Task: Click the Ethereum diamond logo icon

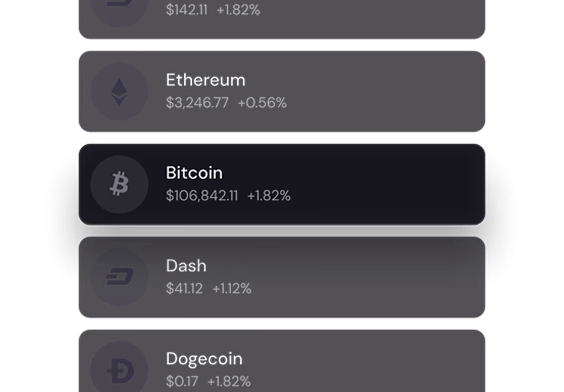Action: (119, 92)
